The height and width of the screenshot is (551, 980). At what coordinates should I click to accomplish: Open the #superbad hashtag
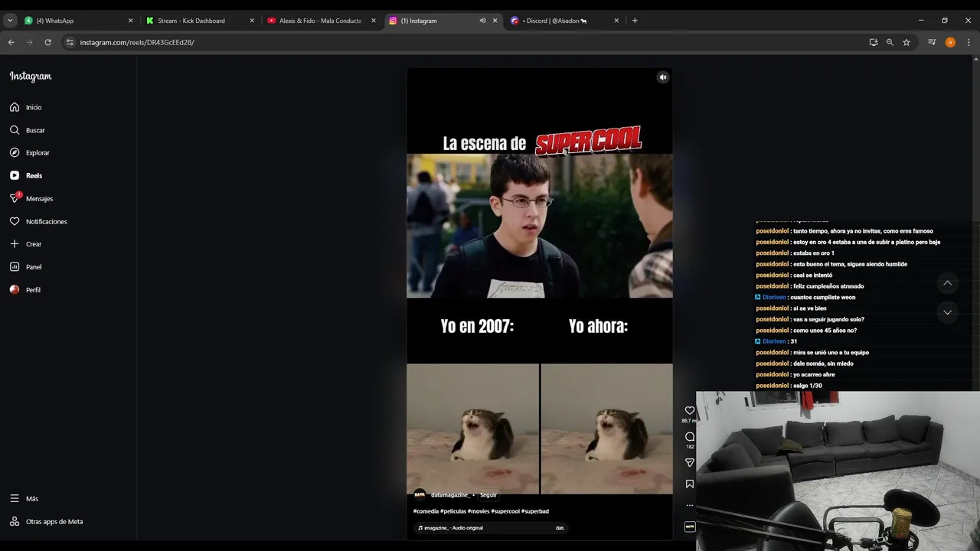point(535,511)
